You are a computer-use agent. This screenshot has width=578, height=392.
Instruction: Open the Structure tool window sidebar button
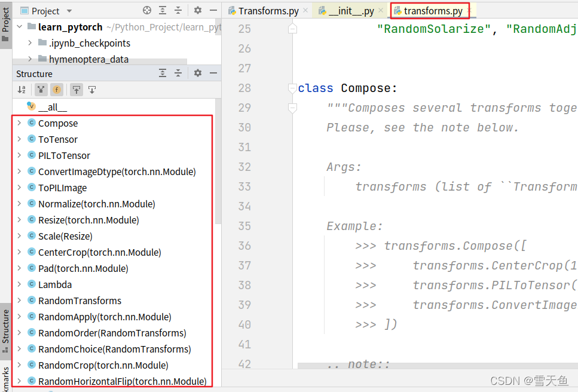tap(5, 331)
